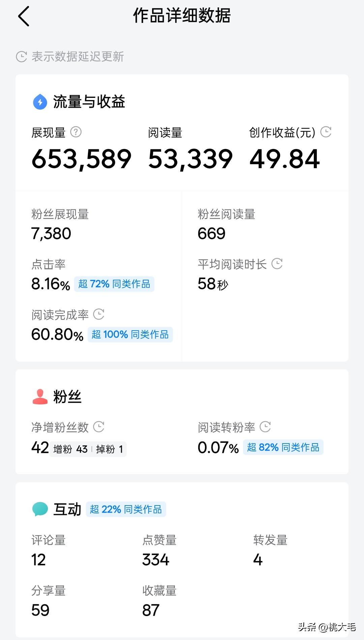Tap the 阅读量 value 53,339

[190, 158]
